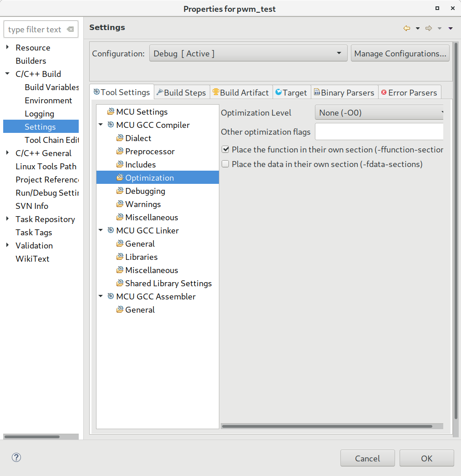
Task: Click the Dialect option icon
Action: tap(120, 138)
